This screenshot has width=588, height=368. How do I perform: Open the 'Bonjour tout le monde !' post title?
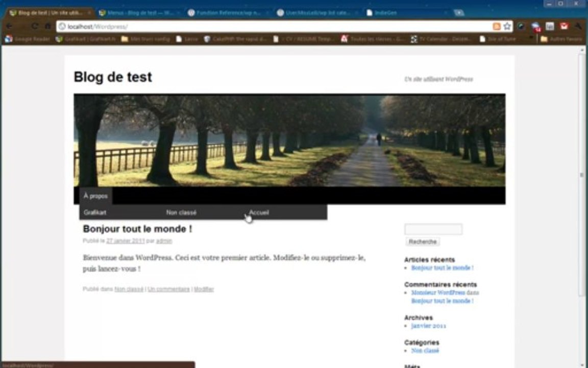137,229
